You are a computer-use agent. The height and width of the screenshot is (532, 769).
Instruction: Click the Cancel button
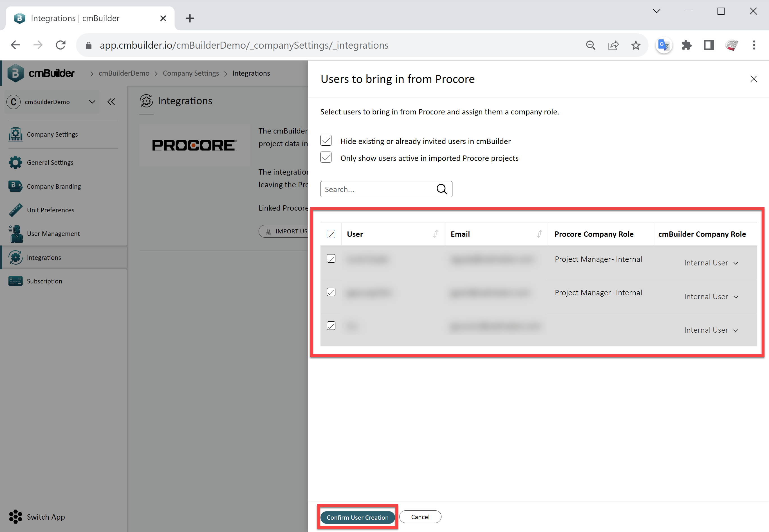(x=420, y=517)
